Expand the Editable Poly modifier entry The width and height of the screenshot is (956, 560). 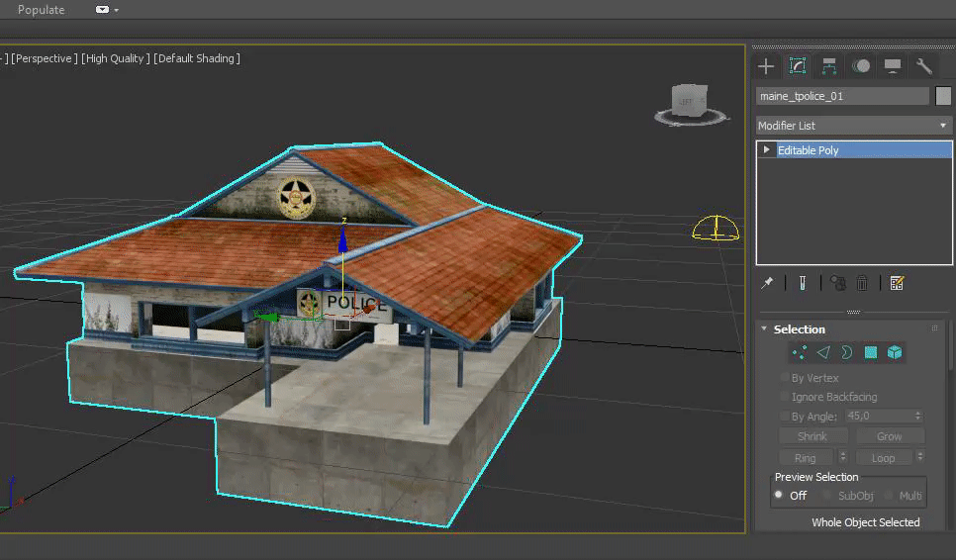[767, 150]
